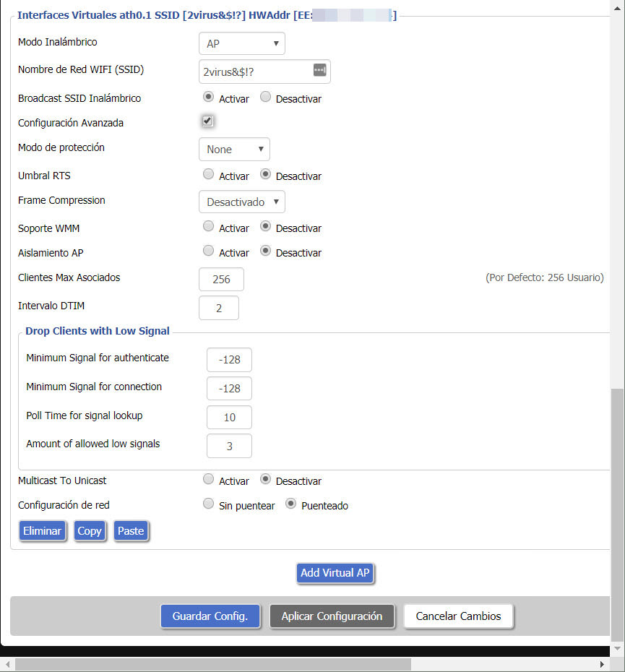
Task: Click the SSID field password-manager icon
Action: (319, 70)
